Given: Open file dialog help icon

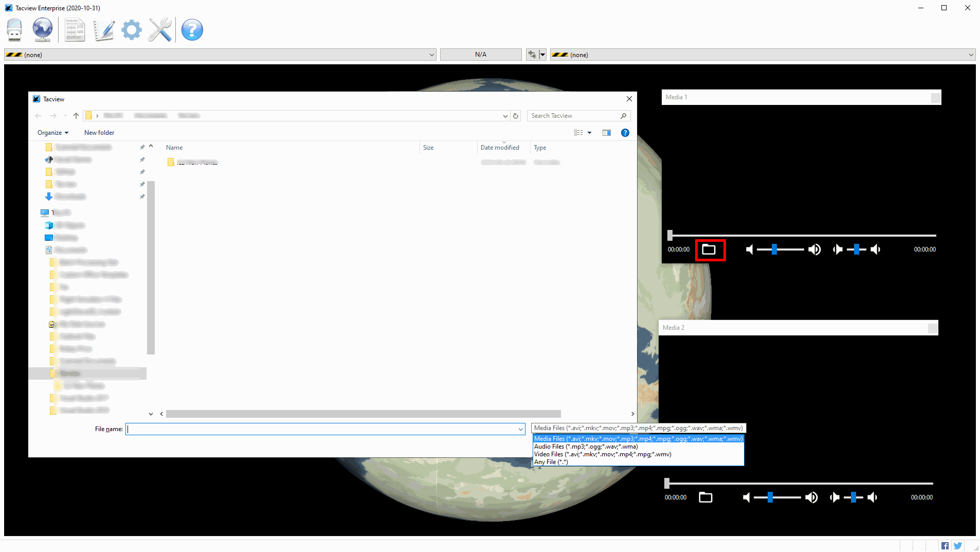Looking at the screenshot, I should click(625, 133).
